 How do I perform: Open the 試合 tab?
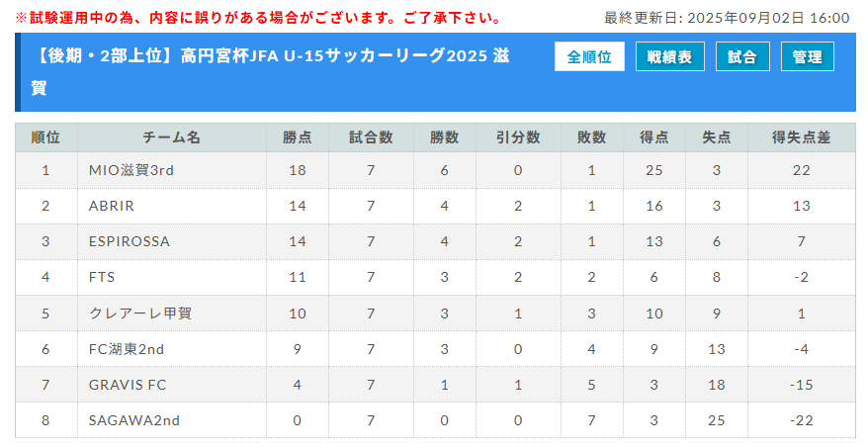point(742,56)
